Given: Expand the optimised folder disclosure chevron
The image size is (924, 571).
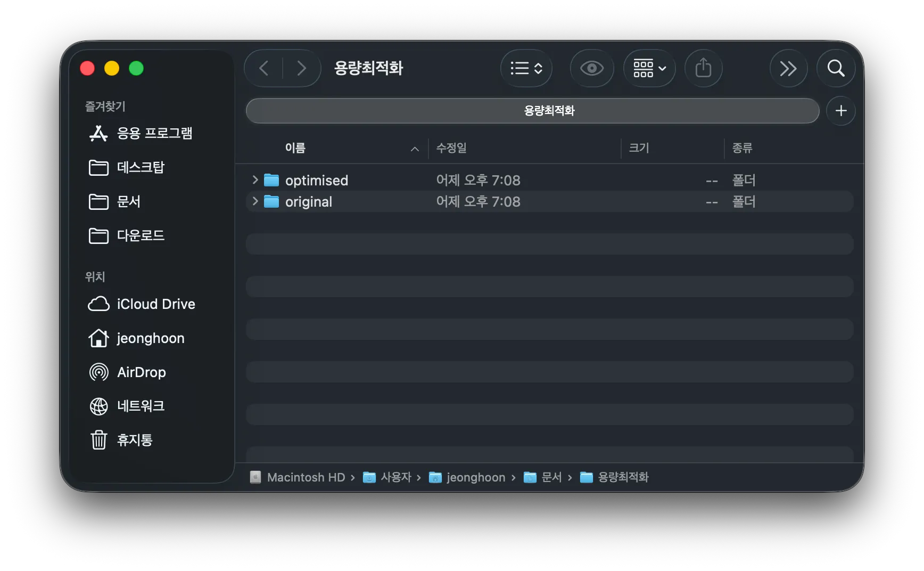Looking at the screenshot, I should click(x=255, y=180).
